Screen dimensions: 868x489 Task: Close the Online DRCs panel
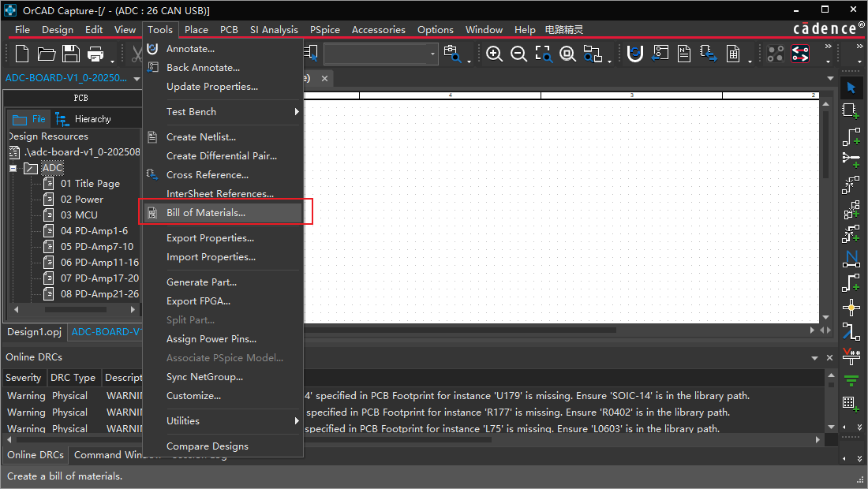(829, 358)
